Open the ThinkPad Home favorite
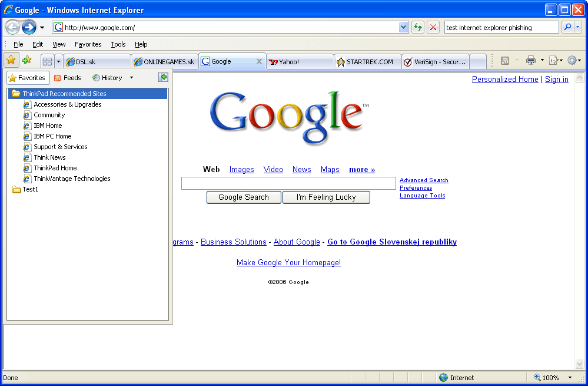588x386 pixels. (50, 168)
